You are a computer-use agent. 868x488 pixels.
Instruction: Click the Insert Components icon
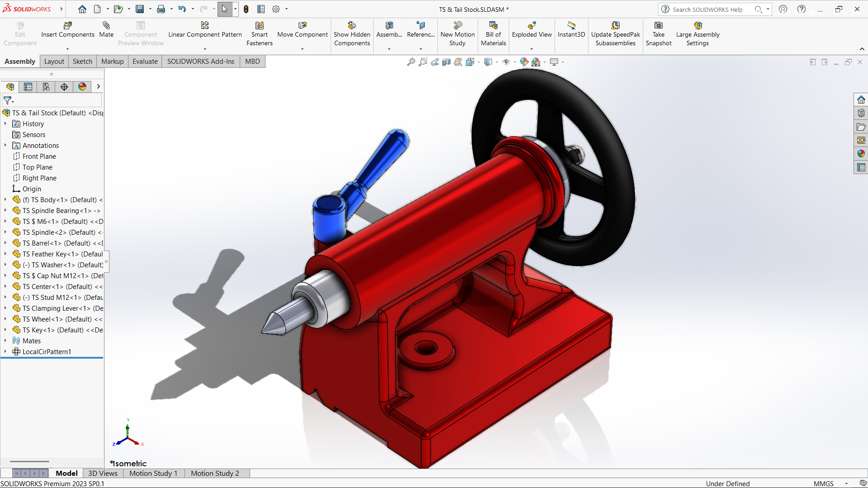pos(68,25)
